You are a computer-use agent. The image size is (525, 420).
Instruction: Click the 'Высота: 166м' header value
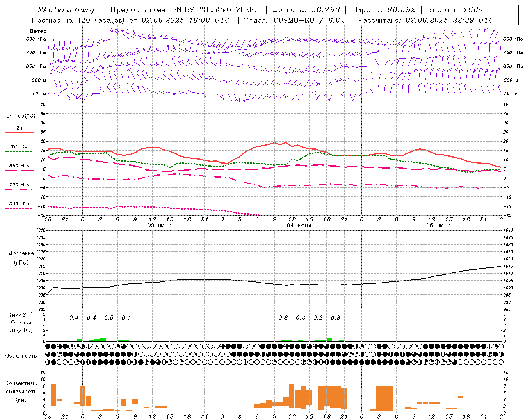[x=455, y=10]
